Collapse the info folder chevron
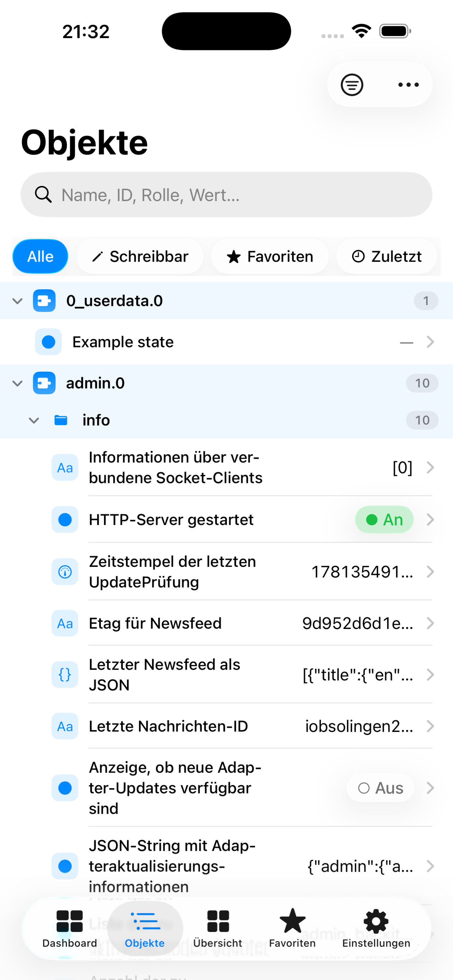 (x=34, y=420)
